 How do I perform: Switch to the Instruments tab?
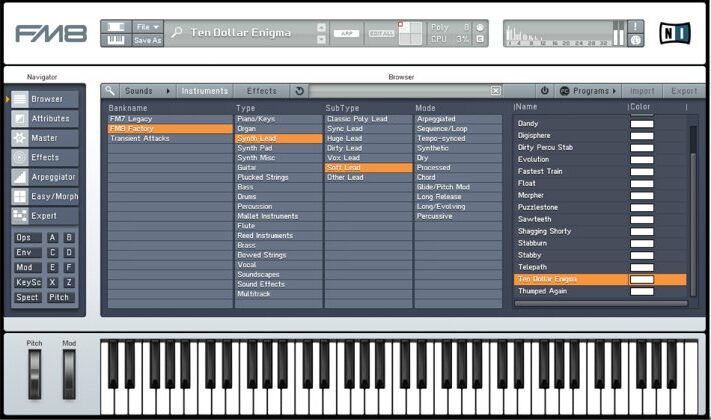point(205,91)
